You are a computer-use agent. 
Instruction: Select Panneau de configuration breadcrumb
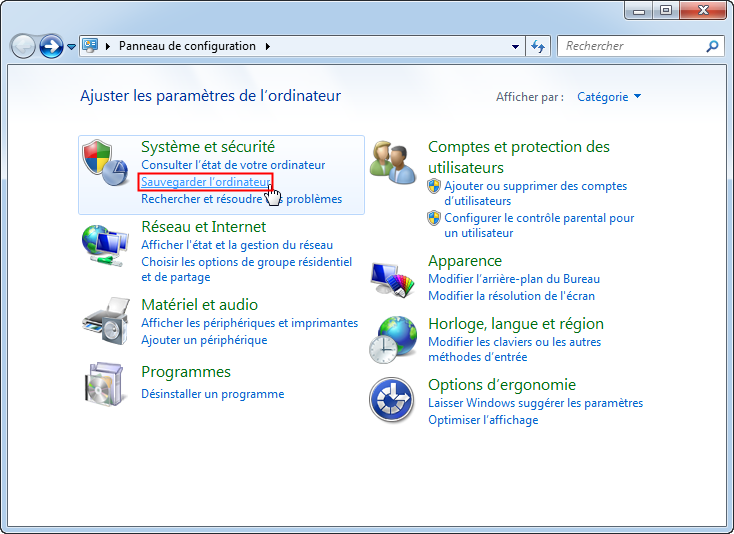187,46
